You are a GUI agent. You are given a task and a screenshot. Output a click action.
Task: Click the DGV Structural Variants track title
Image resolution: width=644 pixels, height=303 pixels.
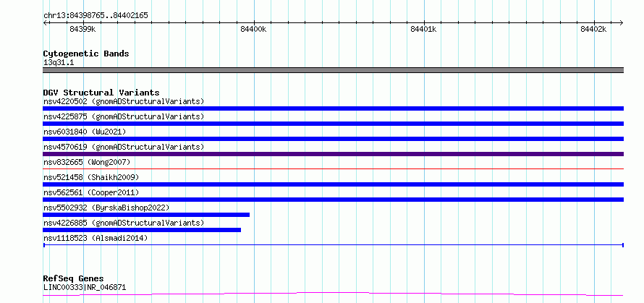(101, 93)
